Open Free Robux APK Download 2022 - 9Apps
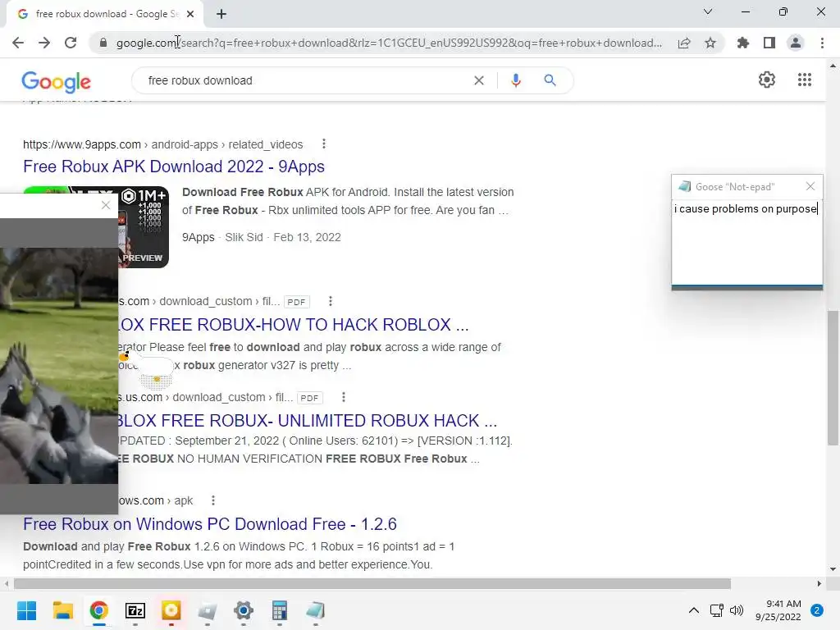 click(x=174, y=167)
